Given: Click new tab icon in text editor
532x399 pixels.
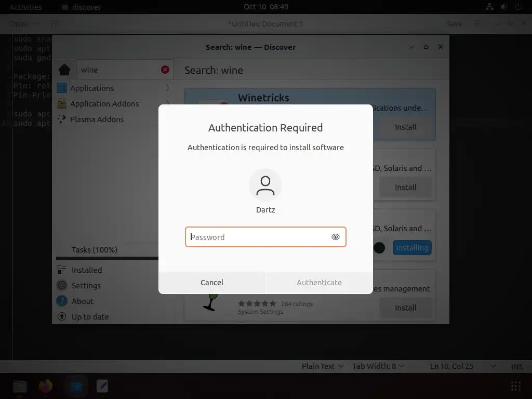Looking at the screenshot, I should click(55, 24).
